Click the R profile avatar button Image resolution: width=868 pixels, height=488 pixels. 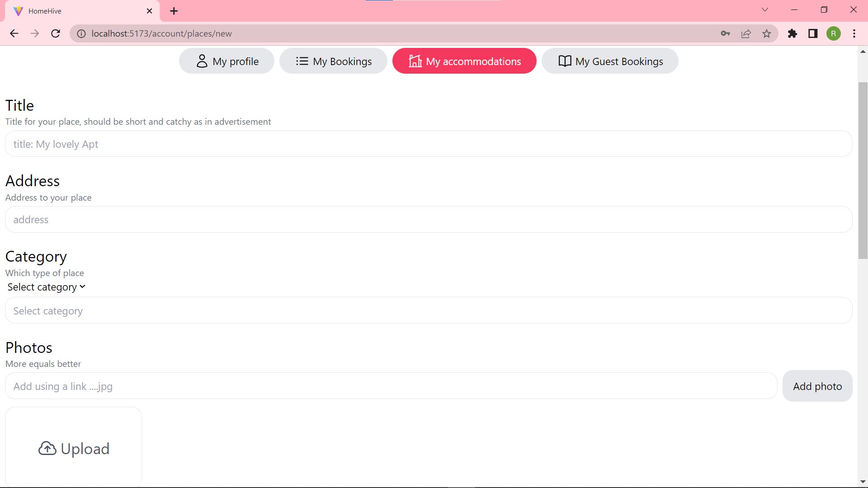click(834, 33)
